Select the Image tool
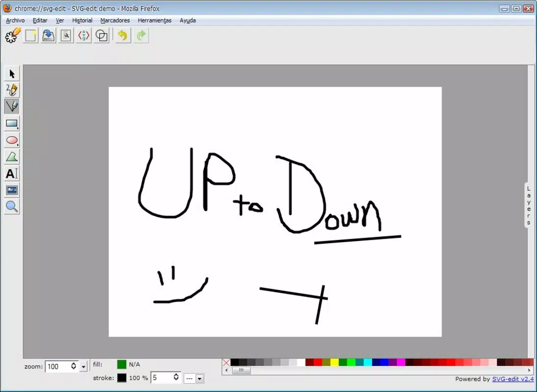Viewport: 537px width, 392px height. [12, 190]
